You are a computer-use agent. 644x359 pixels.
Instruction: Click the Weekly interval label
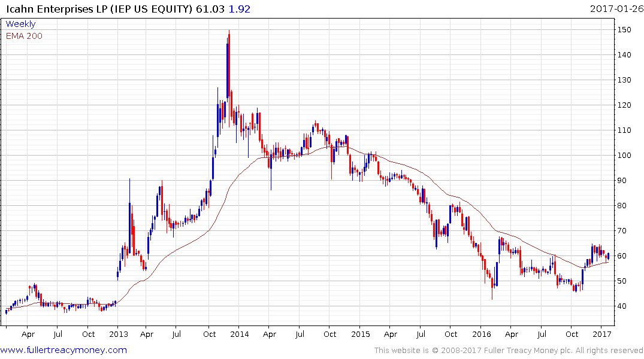coord(20,24)
